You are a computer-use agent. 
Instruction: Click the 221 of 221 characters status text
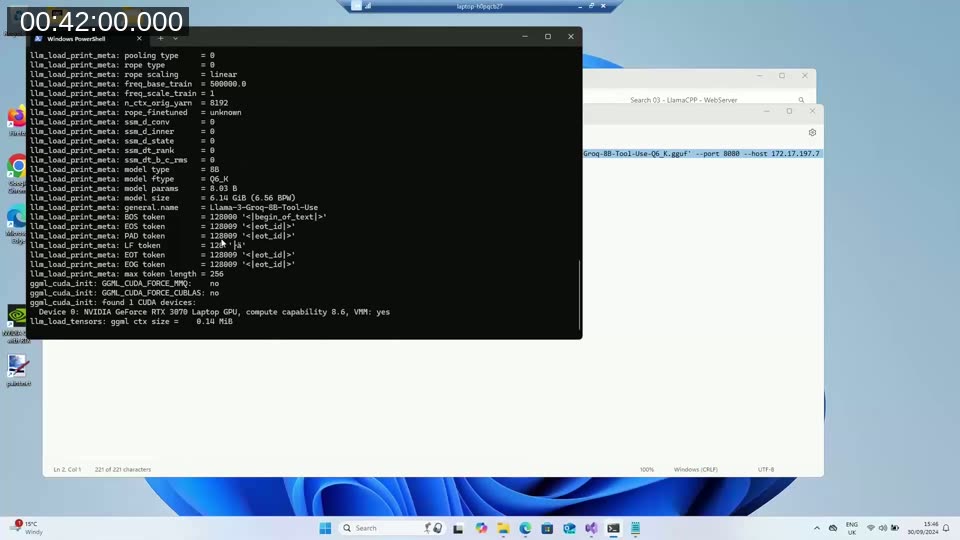point(122,470)
